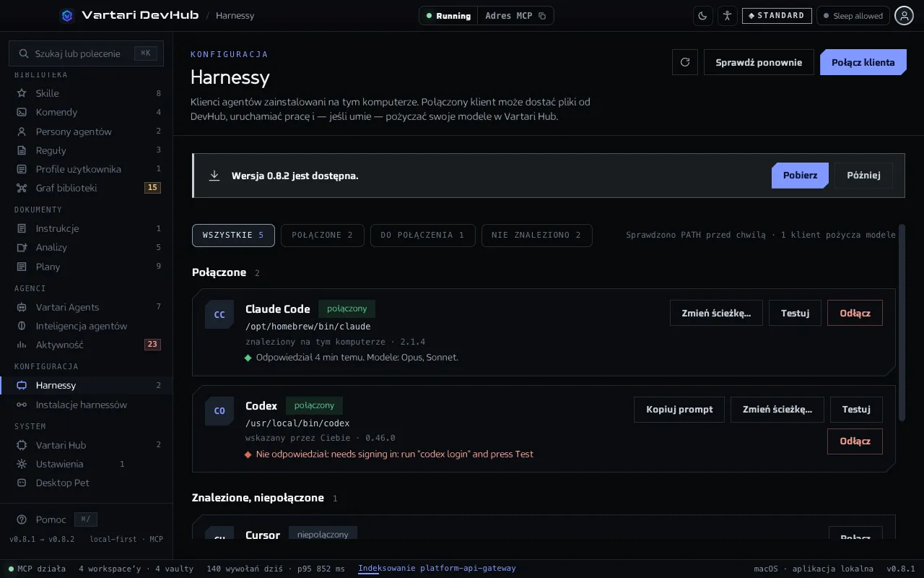Click the Cursor niepołączony status badge
Image resolution: width=924 pixels, height=578 pixels.
point(323,535)
